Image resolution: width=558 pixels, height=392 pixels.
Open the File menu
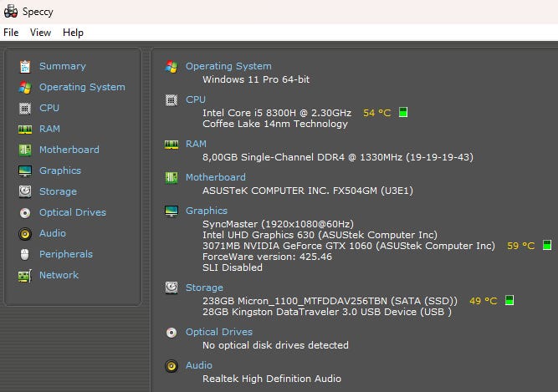[x=11, y=33]
